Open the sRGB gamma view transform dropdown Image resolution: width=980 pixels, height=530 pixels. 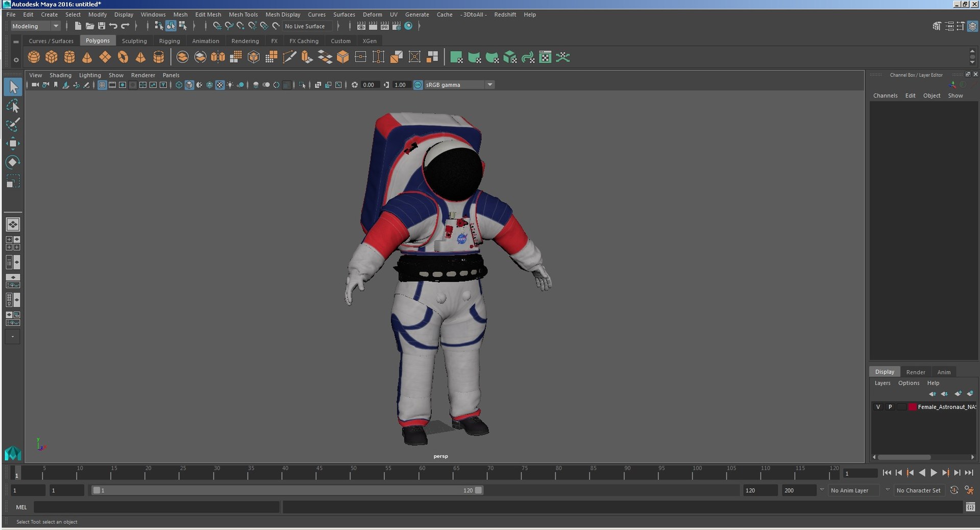[x=459, y=85]
